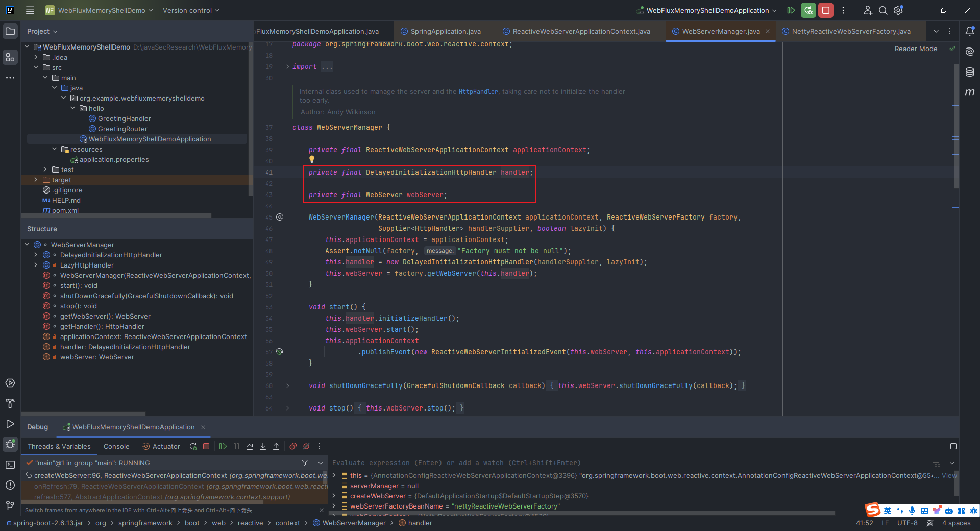Viewport: 980px width, 531px height.
Task: Restore debug layout icon on right
Action: 953,446
